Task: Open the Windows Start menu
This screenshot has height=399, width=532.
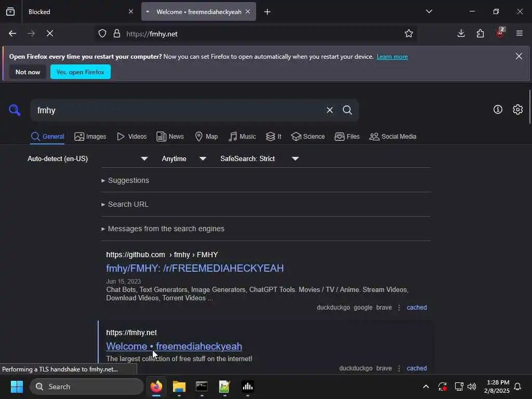Action: (x=17, y=387)
